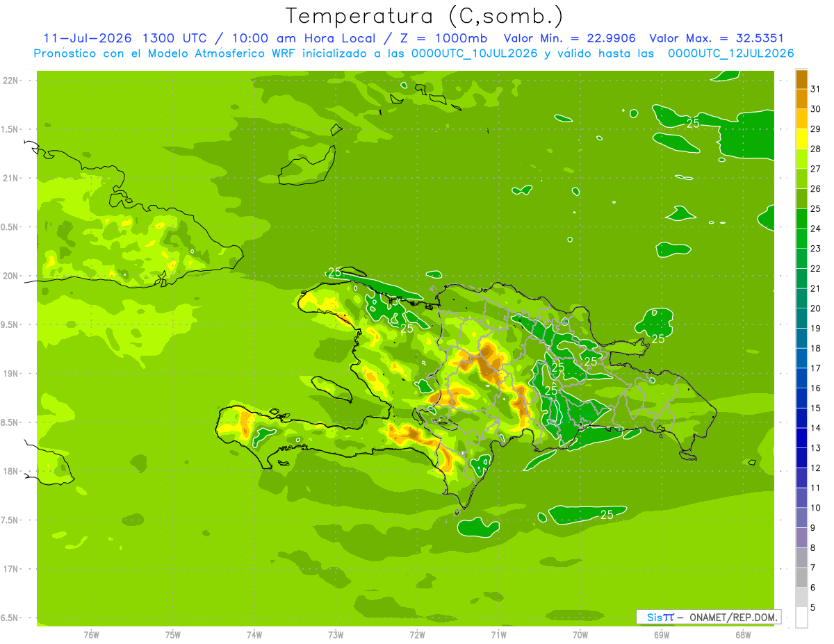Click the purple swatch between 8 and 9

pyautogui.click(x=801, y=538)
